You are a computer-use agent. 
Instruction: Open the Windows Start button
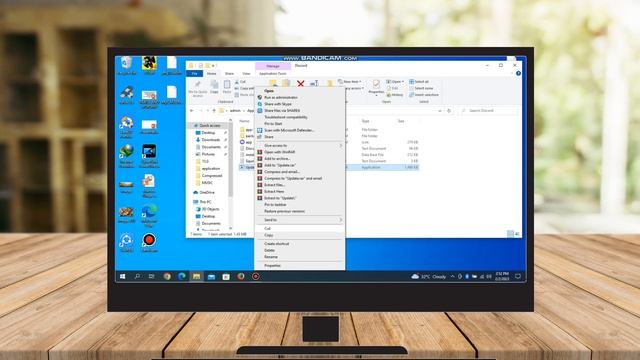[122, 276]
